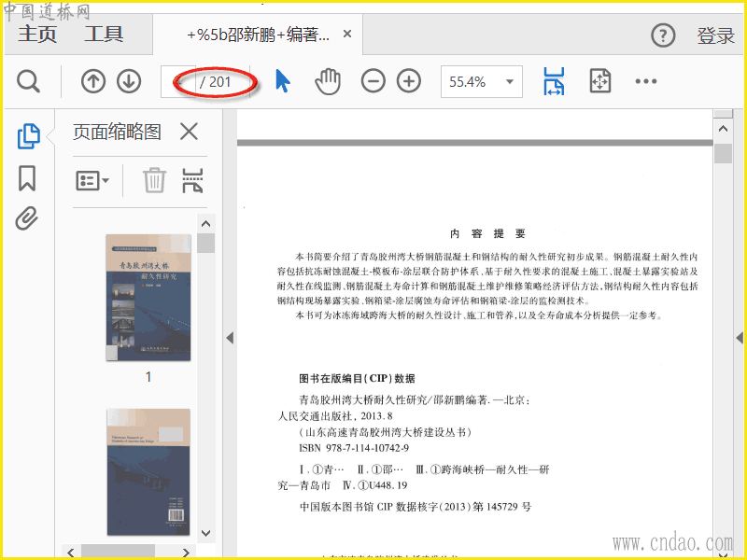
Task: Open the help question mark icon
Action: coord(663,35)
